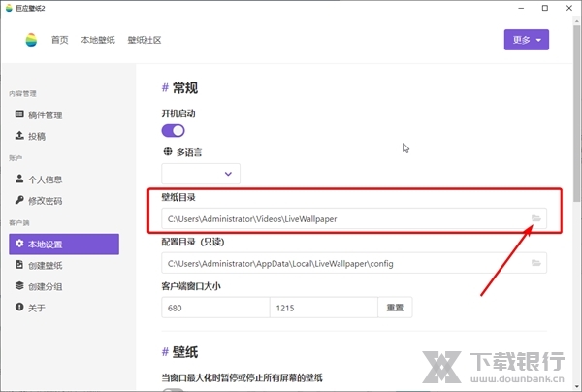This screenshot has width=582, height=392.
Task: Click the window size field showing 1215
Action: pos(324,308)
